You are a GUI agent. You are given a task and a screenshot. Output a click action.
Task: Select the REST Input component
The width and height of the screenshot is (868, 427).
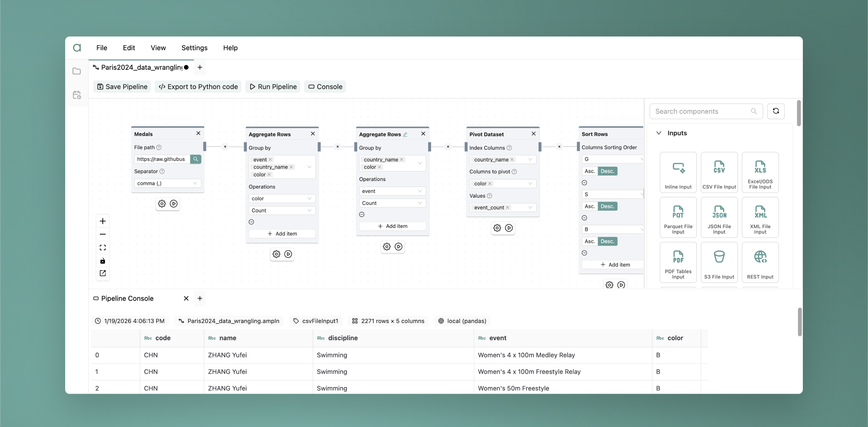(760, 262)
